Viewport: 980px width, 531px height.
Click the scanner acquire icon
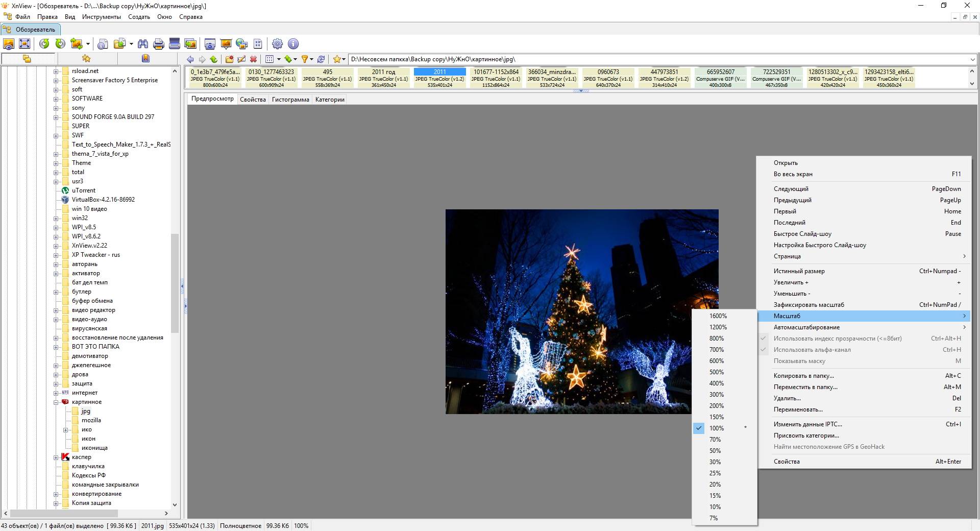tap(175, 44)
